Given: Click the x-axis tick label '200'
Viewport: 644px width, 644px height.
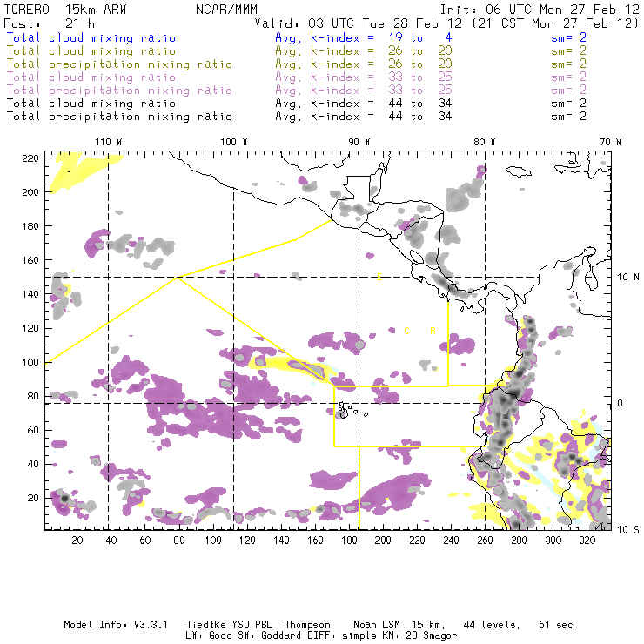Looking at the screenshot, I should (382, 540).
